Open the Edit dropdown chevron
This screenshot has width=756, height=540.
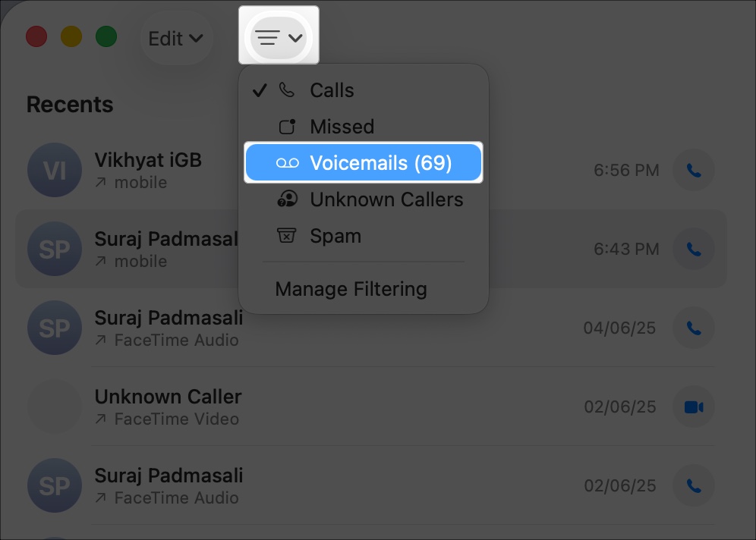point(197,37)
